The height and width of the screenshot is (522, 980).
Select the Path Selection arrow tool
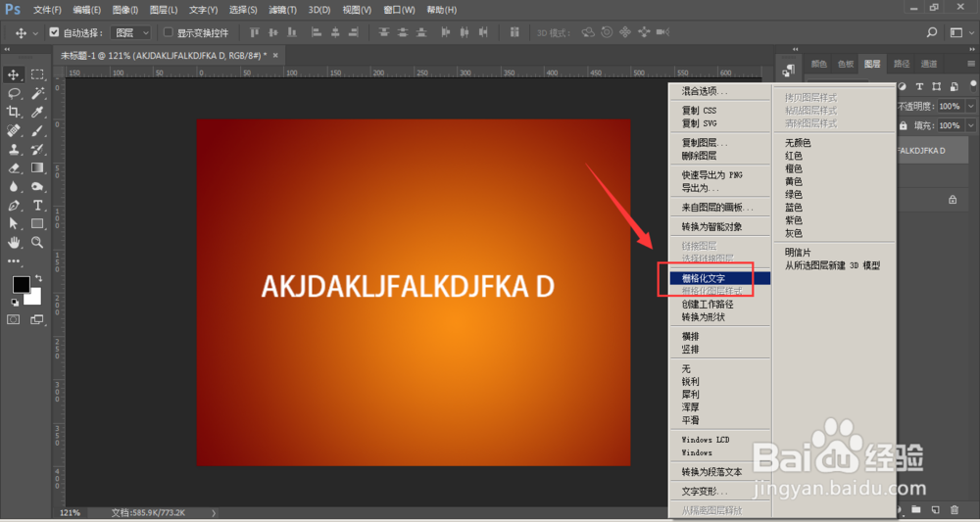coord(13,223)
